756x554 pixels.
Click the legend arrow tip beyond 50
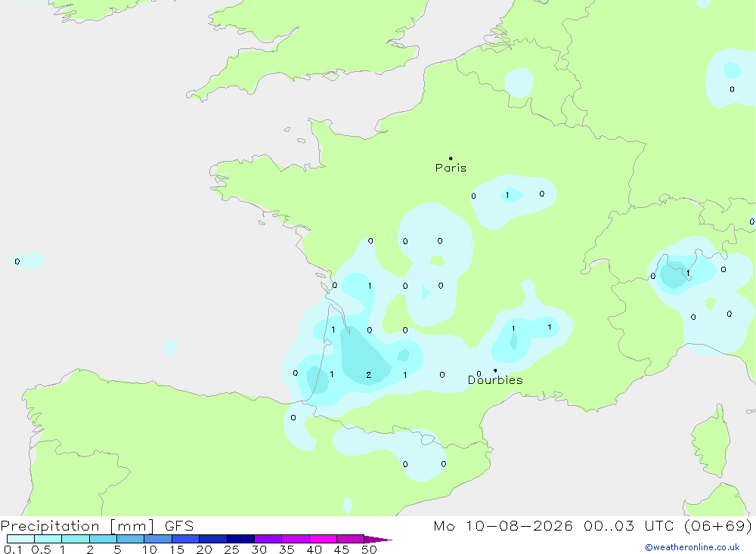click(379, 540)
